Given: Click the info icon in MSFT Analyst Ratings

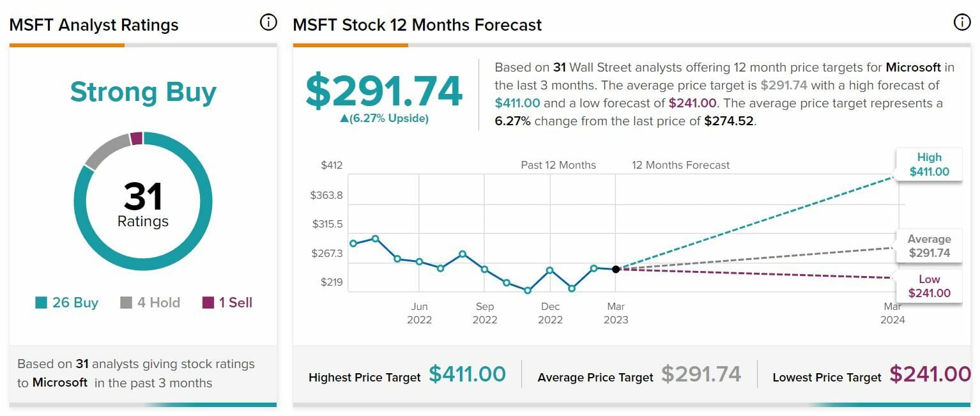Looking at the screenshot, I should (268, 22).
